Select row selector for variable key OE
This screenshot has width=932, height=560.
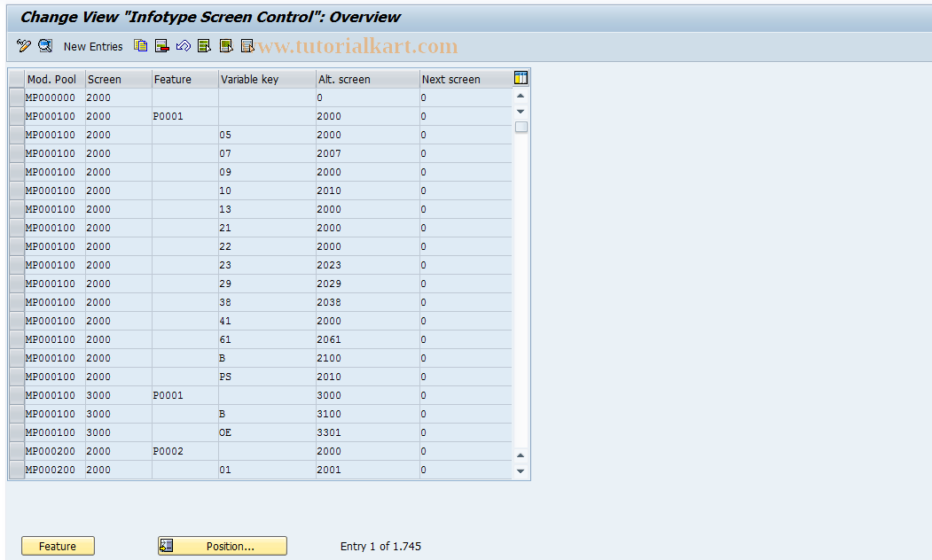(x=17, y=432)
